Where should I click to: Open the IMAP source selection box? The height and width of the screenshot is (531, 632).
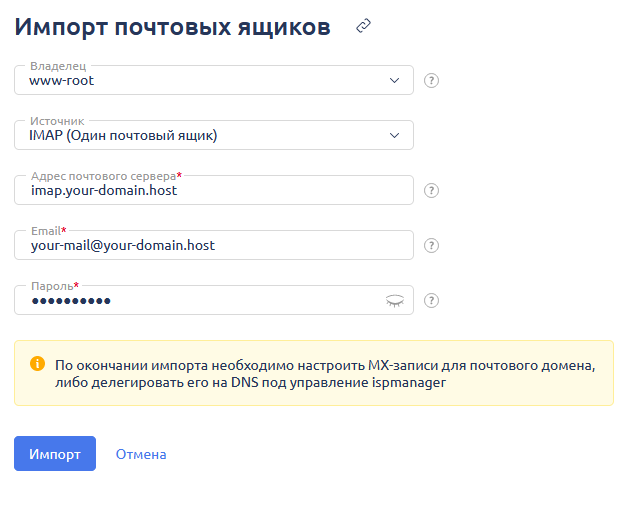pyautogui.click(x=214, y=135)
